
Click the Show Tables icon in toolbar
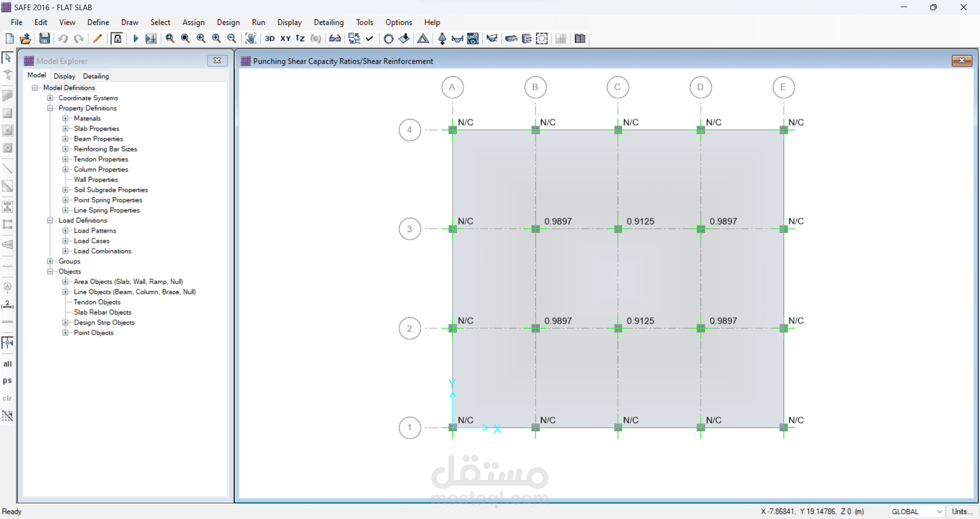click(580, 38)
